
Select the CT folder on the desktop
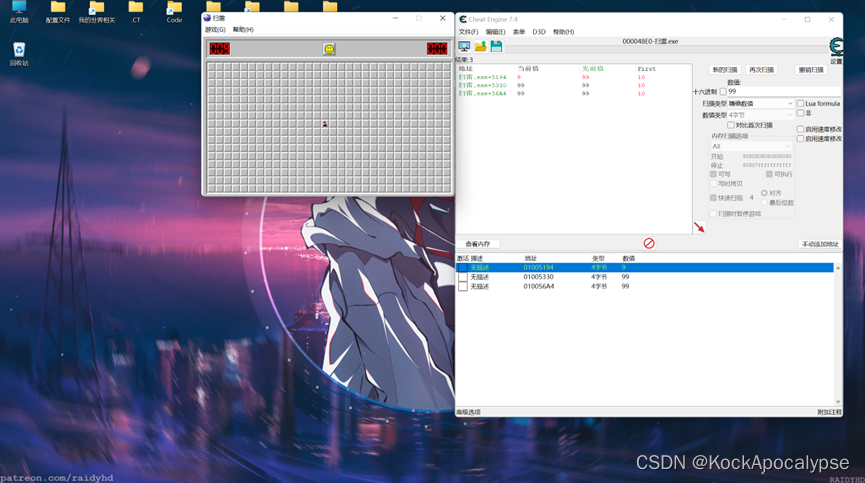tap(136, 12)
